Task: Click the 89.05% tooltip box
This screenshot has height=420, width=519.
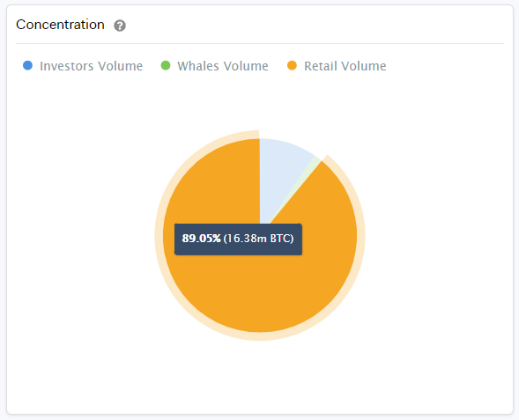Action: 238,239
